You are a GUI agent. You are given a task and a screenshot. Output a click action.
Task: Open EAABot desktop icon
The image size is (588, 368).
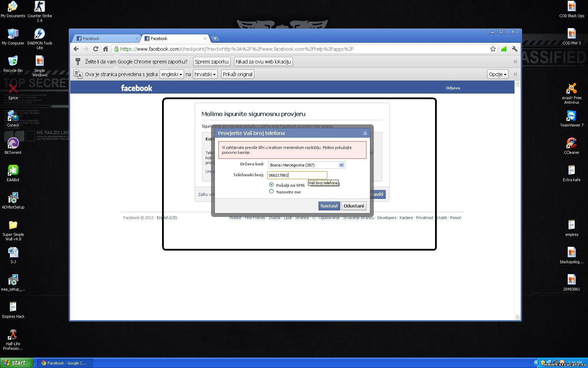[x=13, y=173]
